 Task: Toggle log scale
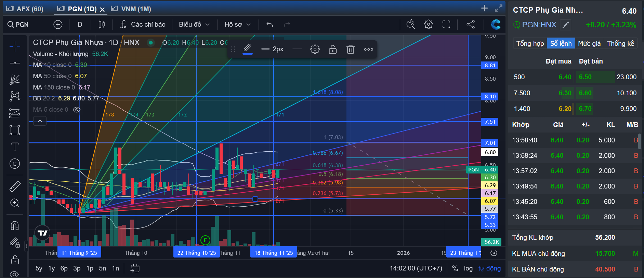pyautogui.click(x=468, y=268)
